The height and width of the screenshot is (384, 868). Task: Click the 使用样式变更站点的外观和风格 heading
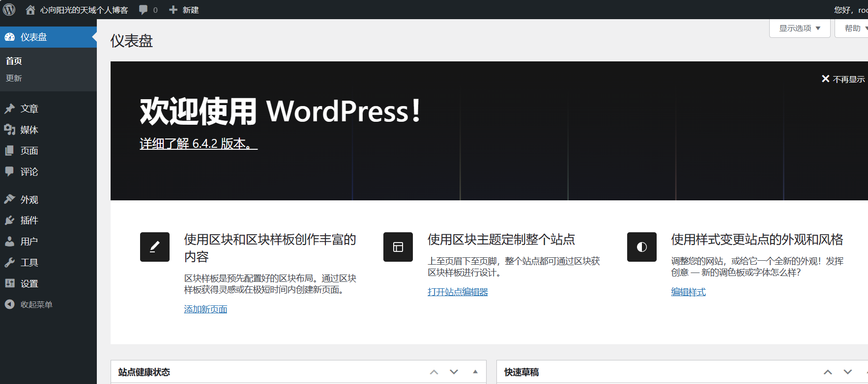point(757,240)
